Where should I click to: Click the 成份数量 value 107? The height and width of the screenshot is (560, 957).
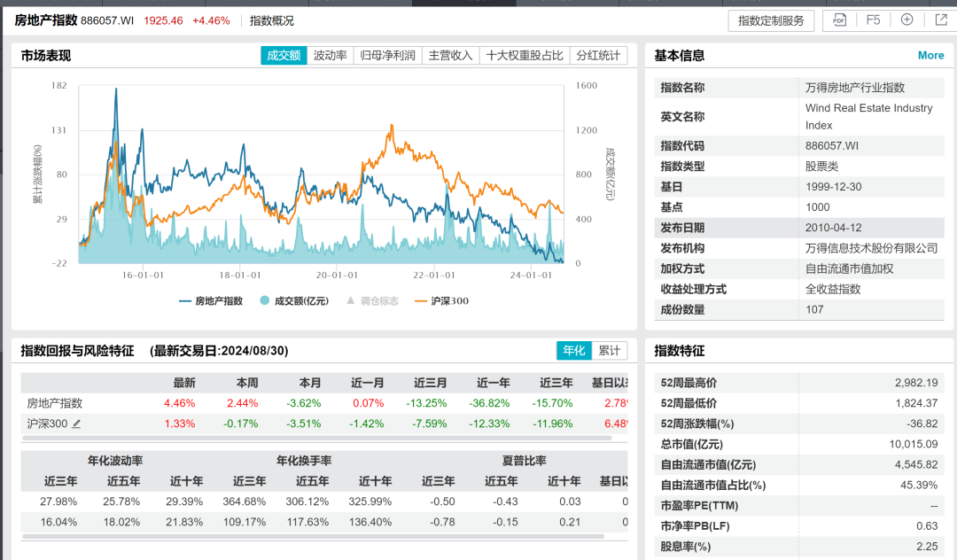(814, 310)
